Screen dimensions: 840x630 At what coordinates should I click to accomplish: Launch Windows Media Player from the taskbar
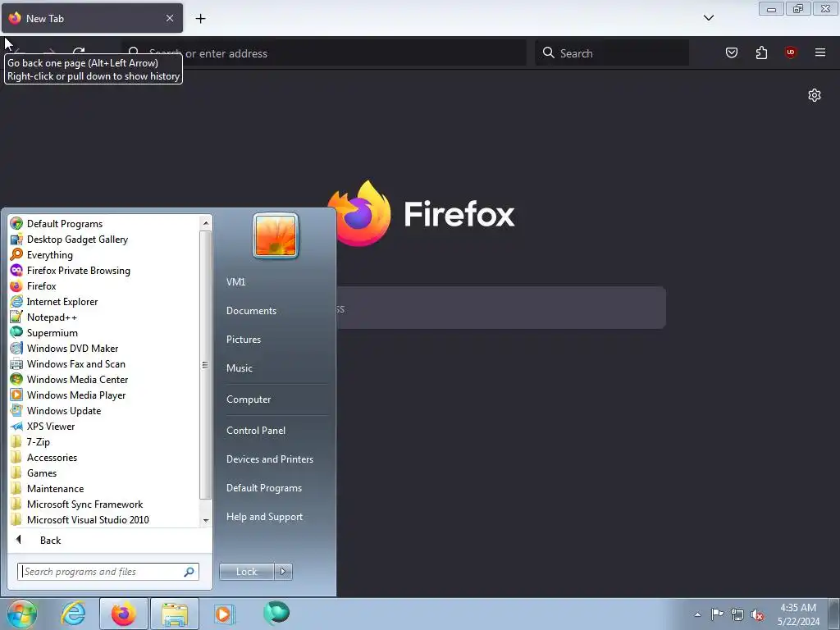pyautogui.click(x=225, y=614)
